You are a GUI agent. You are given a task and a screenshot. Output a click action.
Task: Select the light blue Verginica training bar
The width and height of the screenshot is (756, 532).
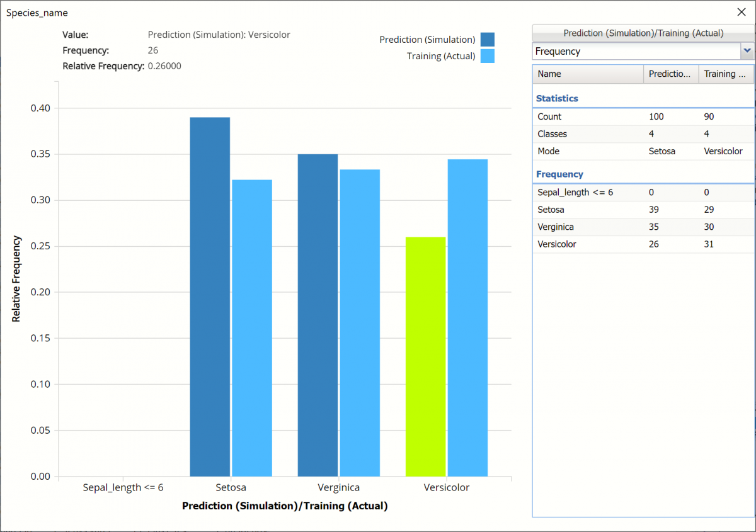pos(360,322)
